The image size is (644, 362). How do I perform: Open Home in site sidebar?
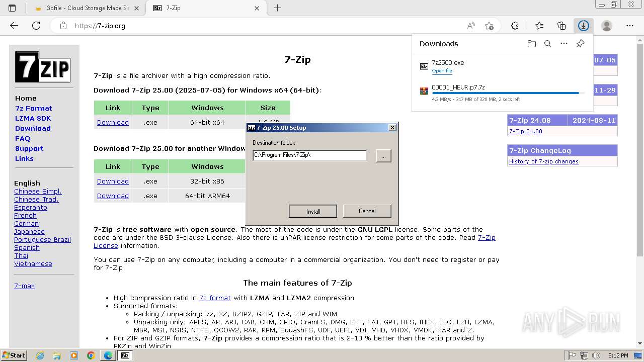(26, 98)
